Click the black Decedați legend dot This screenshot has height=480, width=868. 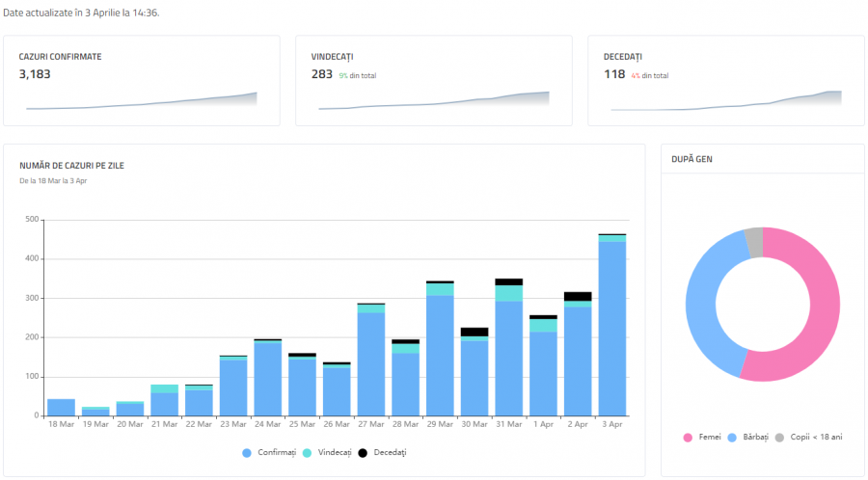[x=363, y=452]
